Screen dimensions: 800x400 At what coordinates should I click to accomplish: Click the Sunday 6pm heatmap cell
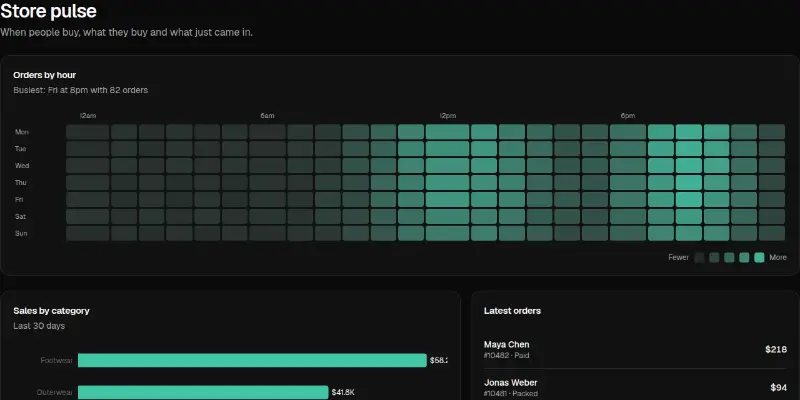(628, 233)
